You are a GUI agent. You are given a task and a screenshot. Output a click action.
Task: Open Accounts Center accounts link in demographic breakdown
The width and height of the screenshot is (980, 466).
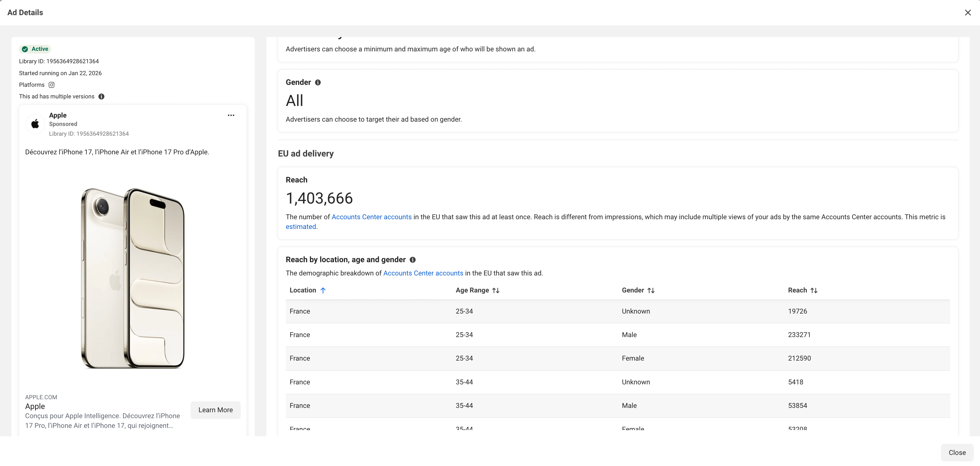coord(423,273)
